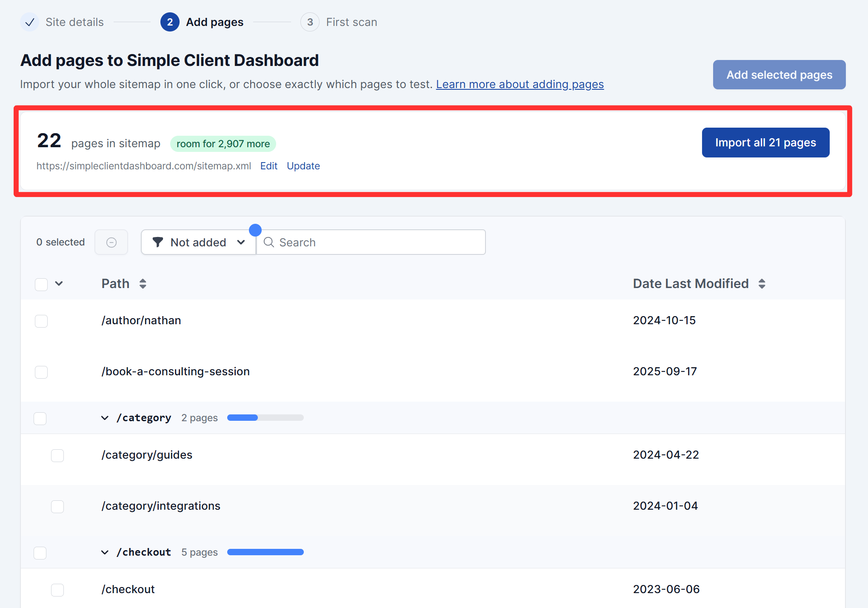Click into the Search input field

pos(371,242)
